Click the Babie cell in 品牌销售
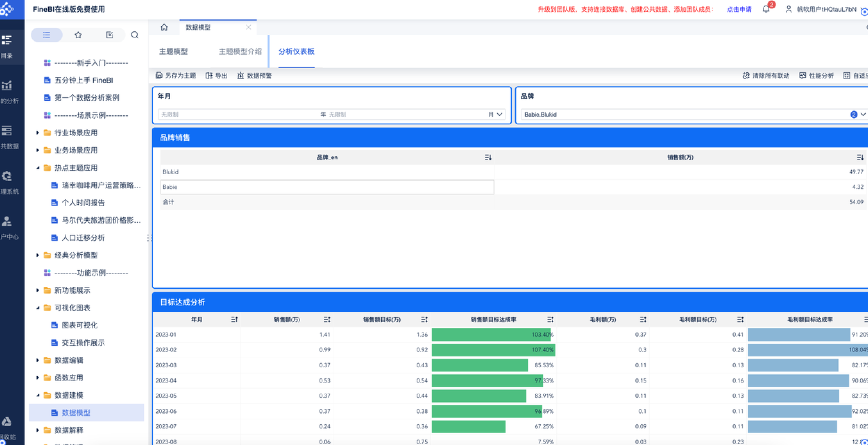 pyautogui.click(x=327, y=187)
